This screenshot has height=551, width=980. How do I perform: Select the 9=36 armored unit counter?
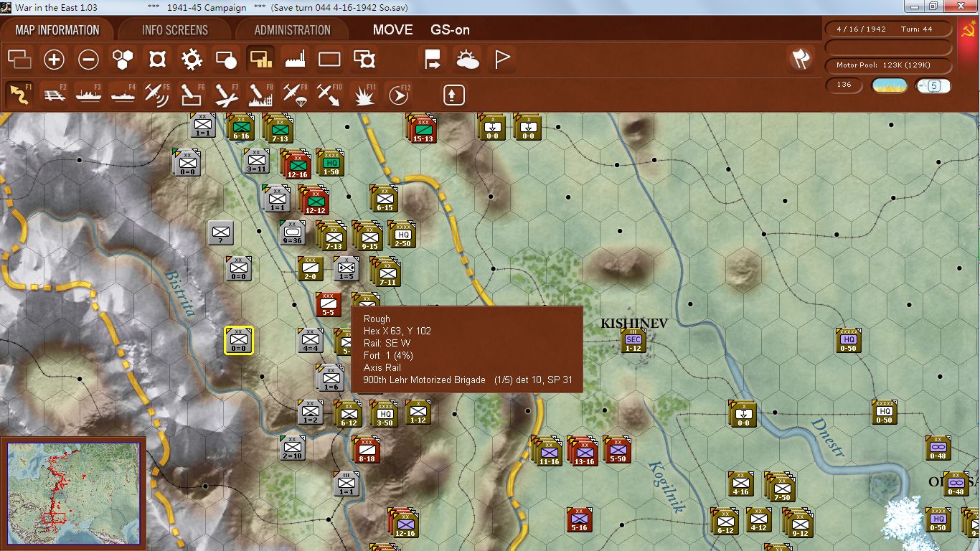292,233
